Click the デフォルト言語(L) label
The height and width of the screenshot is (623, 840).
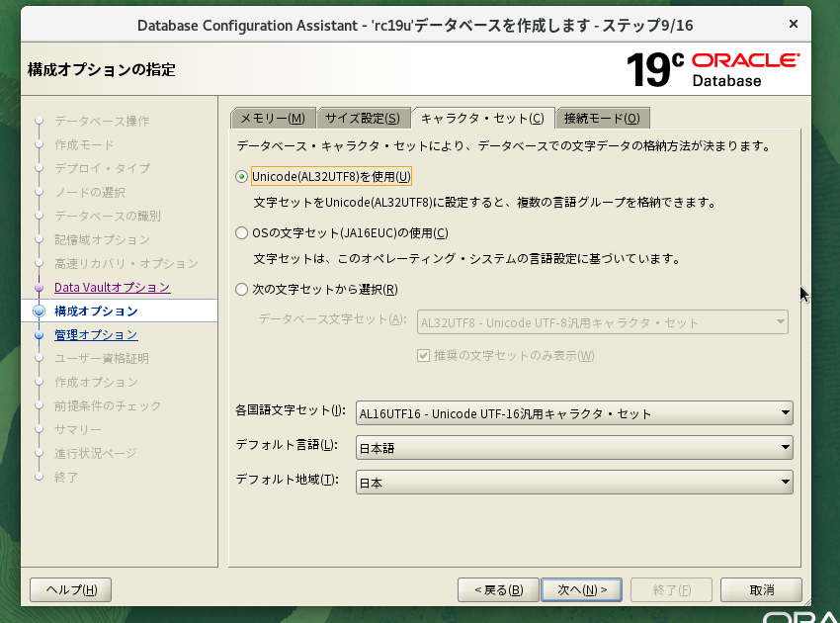click(287, 444)
